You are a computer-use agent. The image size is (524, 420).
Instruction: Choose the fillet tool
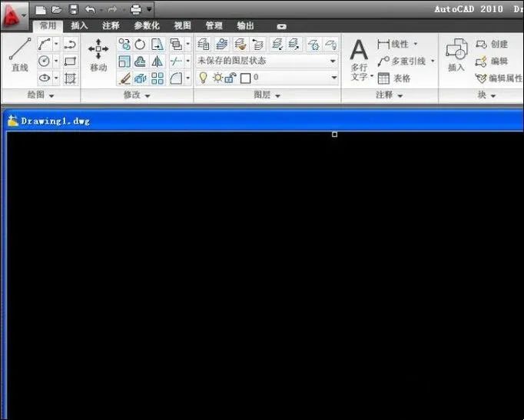[x=176, y=78]
